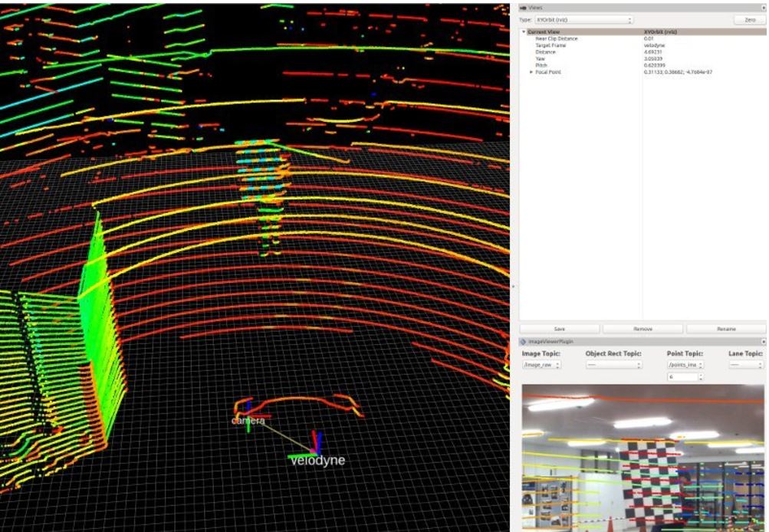Click the Save view button
The width and height of the screenshot is (769, 532).
(x=560, y=329)
